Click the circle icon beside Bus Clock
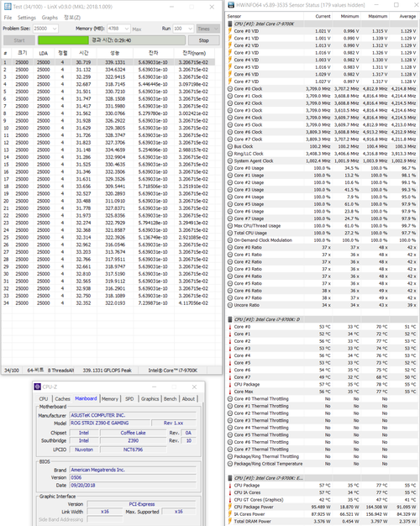The image size is (420, 526). pyautogui.click(x=230, y=146)
